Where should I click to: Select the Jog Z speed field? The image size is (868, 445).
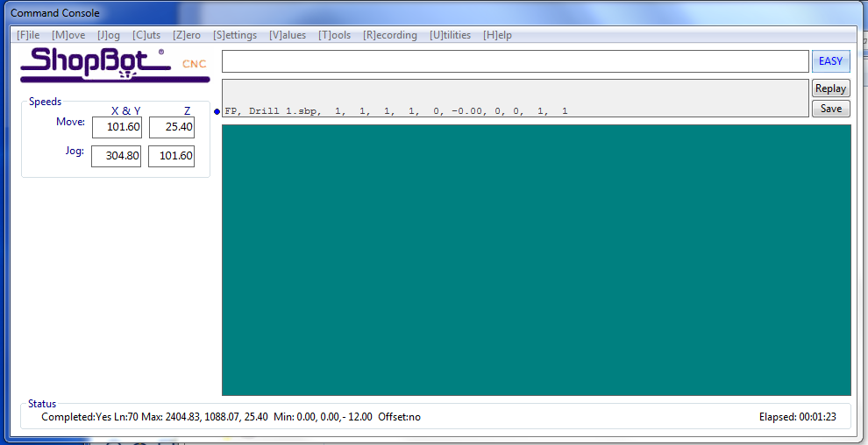172,156
